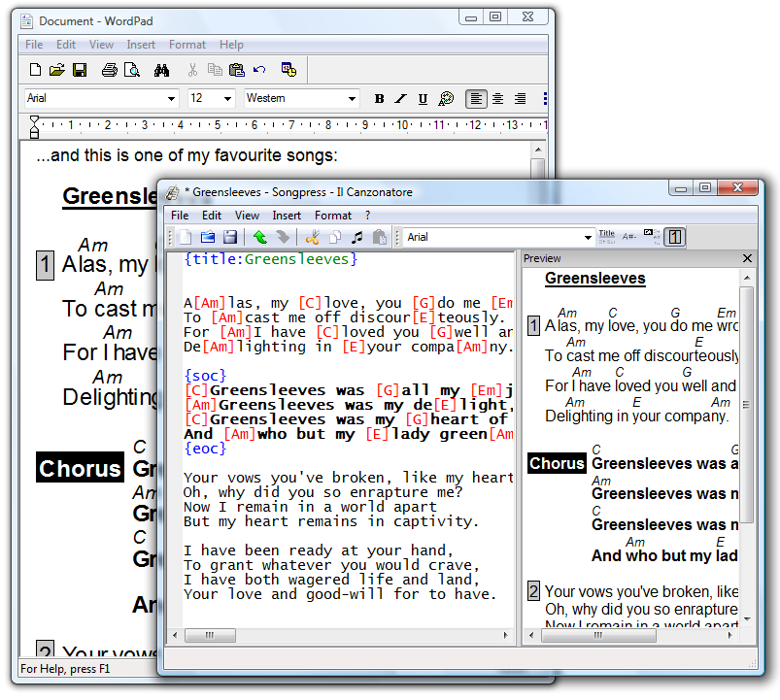780x700 pixels.
Task: Open File menu in WordPad
Action: click(34, 45)
